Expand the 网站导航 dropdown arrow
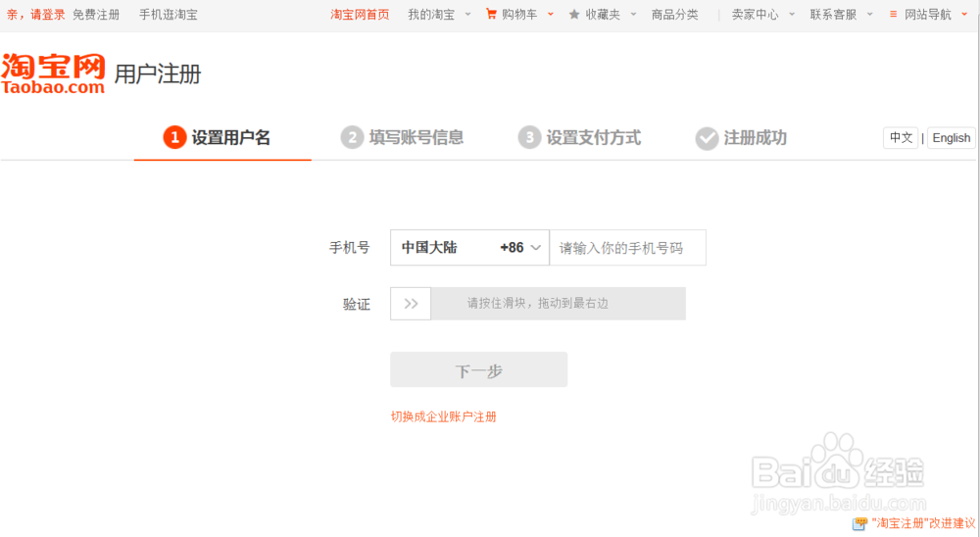Screen dimensions: 980x537 [964, 14]
